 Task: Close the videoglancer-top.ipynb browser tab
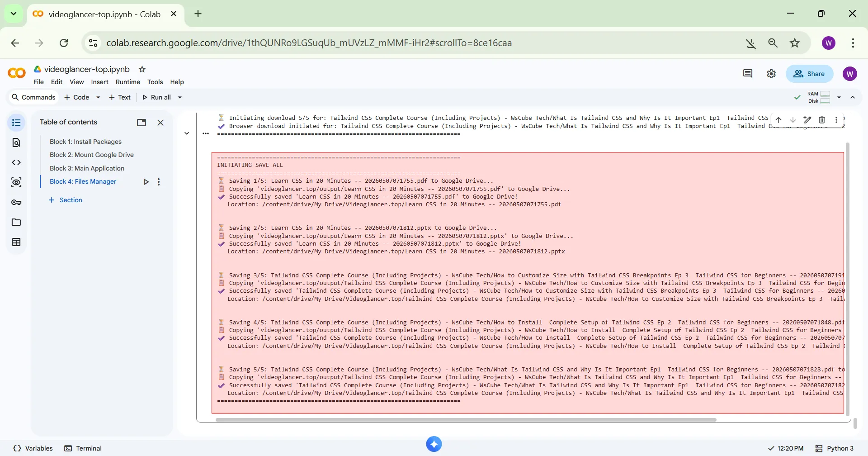coord(173,14)
